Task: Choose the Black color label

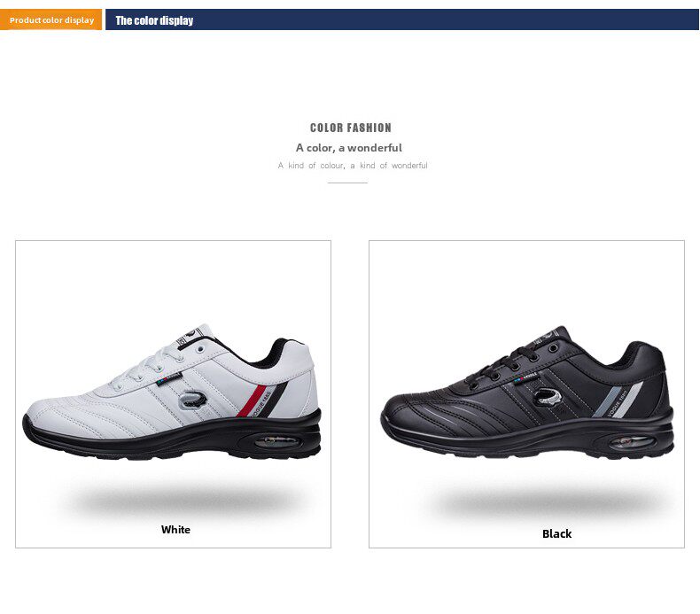Action: [x=556, y=533]
